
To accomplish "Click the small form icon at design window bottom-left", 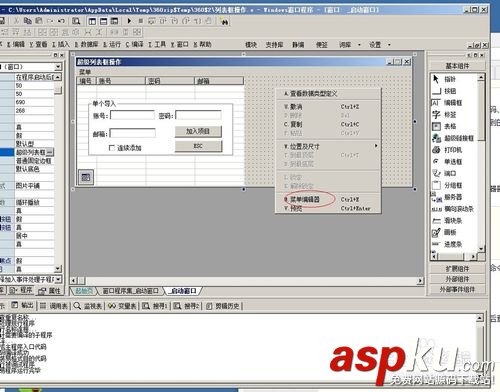I will click(86, 177).
